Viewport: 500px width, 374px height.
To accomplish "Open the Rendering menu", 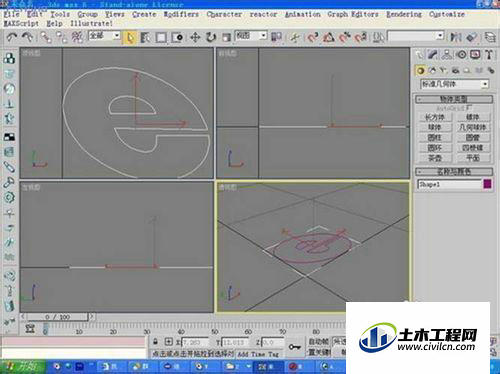I will [404, 14].
